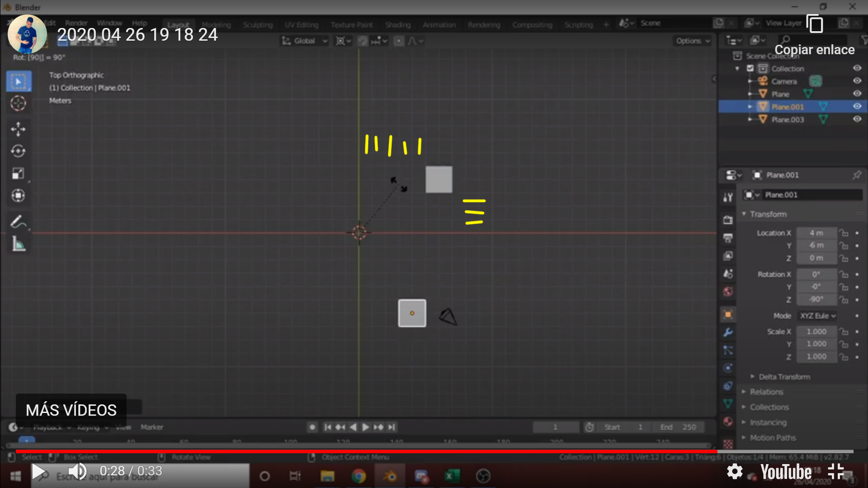Select the Scale tool
Image resolution: width=868 pixels, height=488 pixels.
coord(18,174)
